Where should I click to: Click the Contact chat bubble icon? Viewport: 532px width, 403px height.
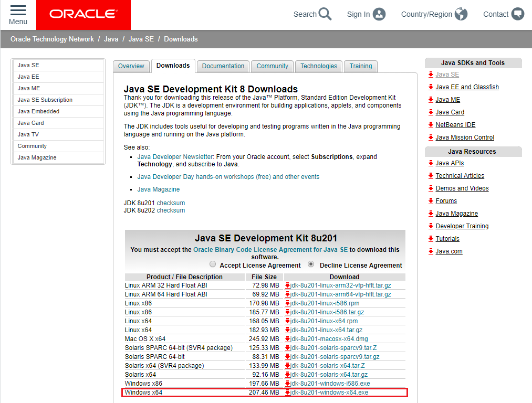coord(517,14)
